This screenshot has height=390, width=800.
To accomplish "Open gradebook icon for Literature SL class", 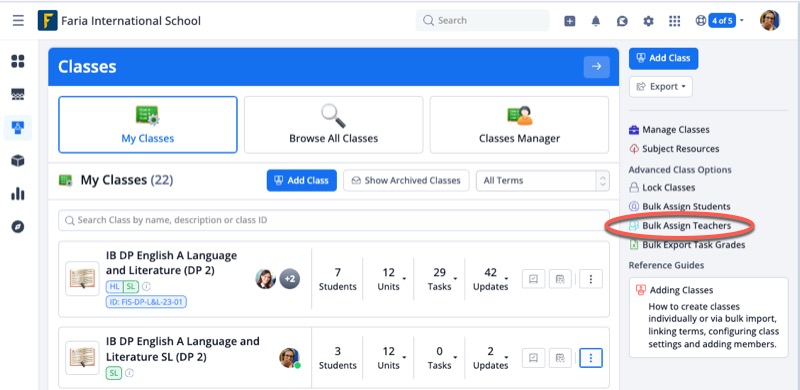I will [x=534, y=358].
